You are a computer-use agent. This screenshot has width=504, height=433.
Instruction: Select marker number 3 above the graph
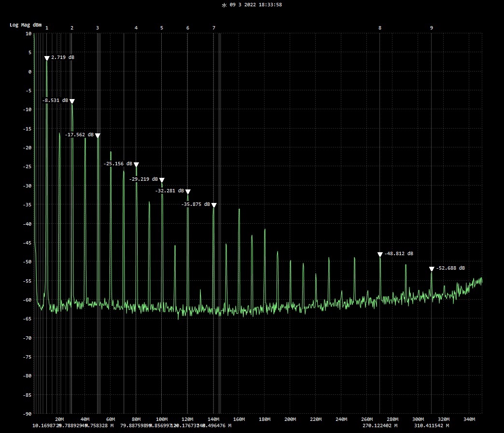pyautogui.click(x=98, y=28)
